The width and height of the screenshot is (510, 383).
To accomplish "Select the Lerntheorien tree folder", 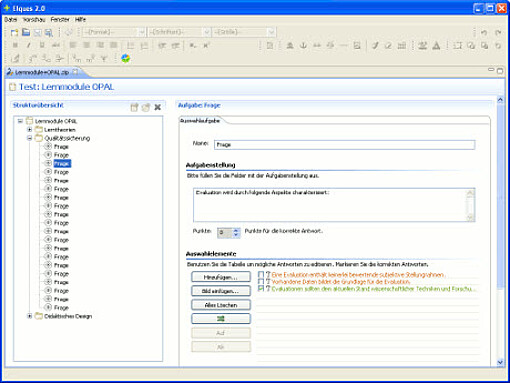I will click(60, 129).
